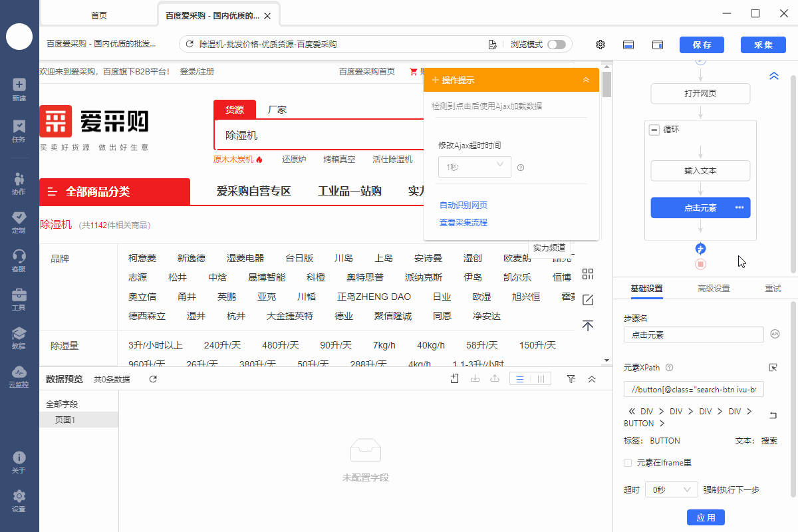The height and width of the screenshot is (532, 798).
Task: Open the top toolbar gear settings
Action: [600, 45]
